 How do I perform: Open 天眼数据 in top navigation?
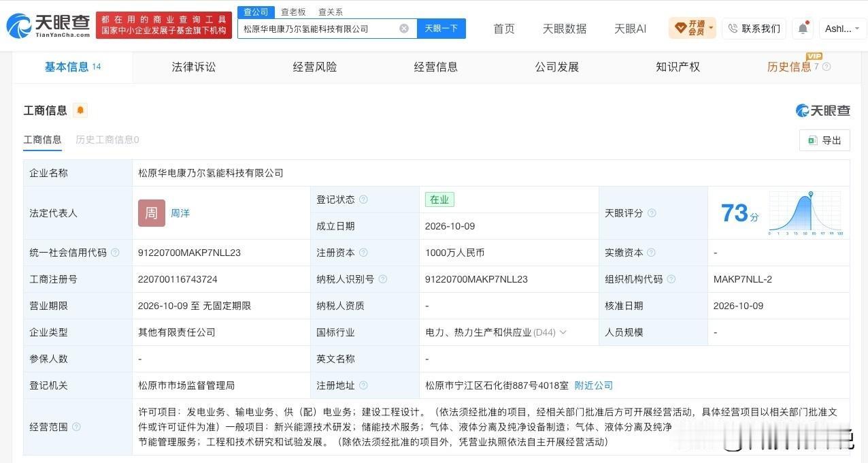click(565, 29)
